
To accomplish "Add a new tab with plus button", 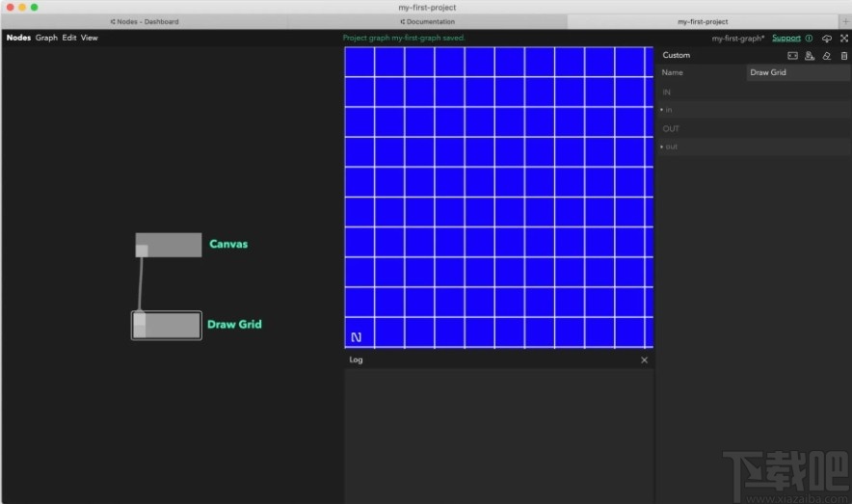I will [845, 22].
